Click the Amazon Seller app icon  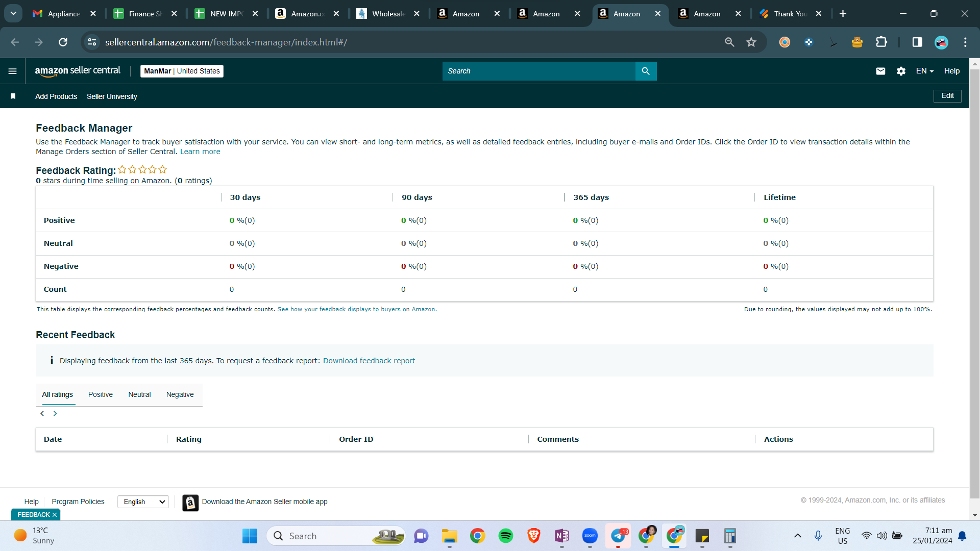pyautogui.click(x=190, y=503)
